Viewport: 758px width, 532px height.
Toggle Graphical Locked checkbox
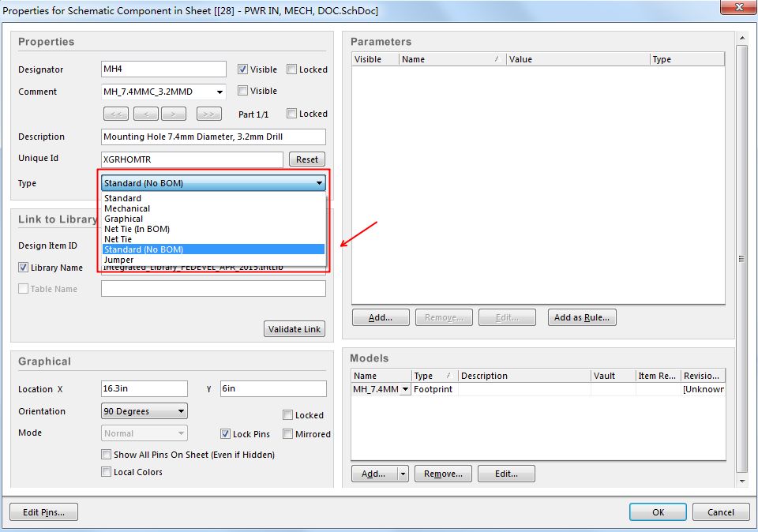287,414
